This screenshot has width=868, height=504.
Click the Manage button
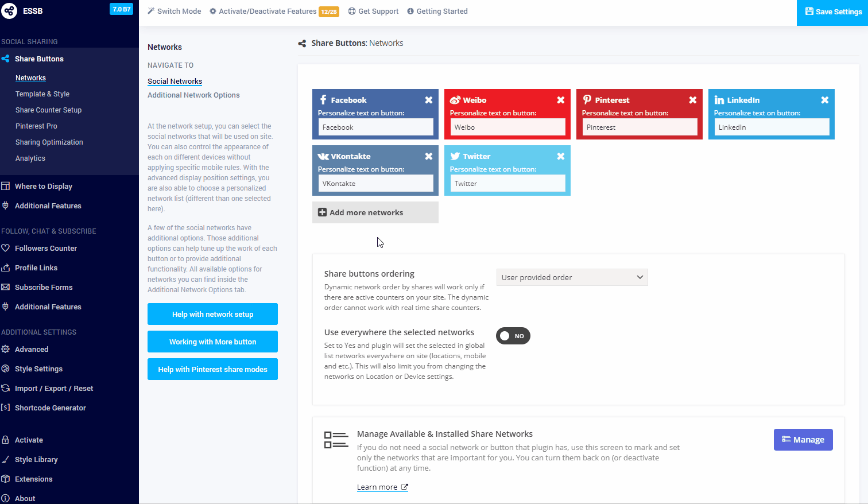[803, 440]
